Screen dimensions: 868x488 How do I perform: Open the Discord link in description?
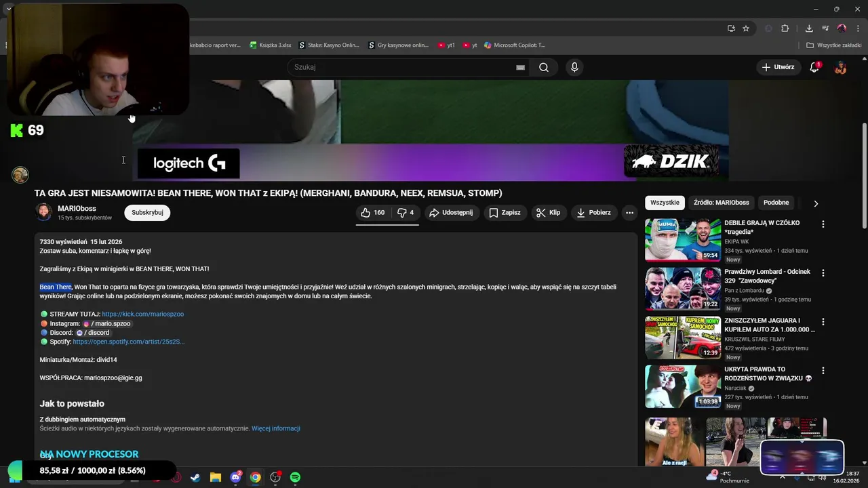[92, 333]
